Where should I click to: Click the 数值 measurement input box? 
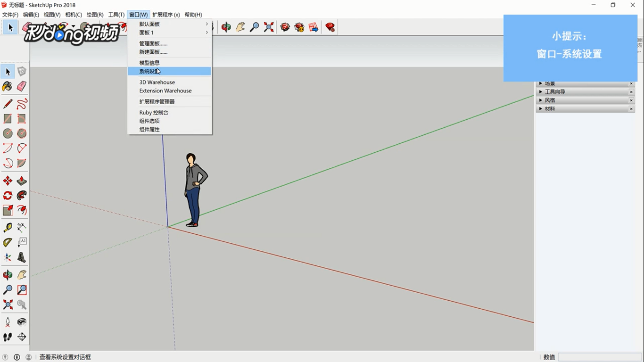click(600, 357)
